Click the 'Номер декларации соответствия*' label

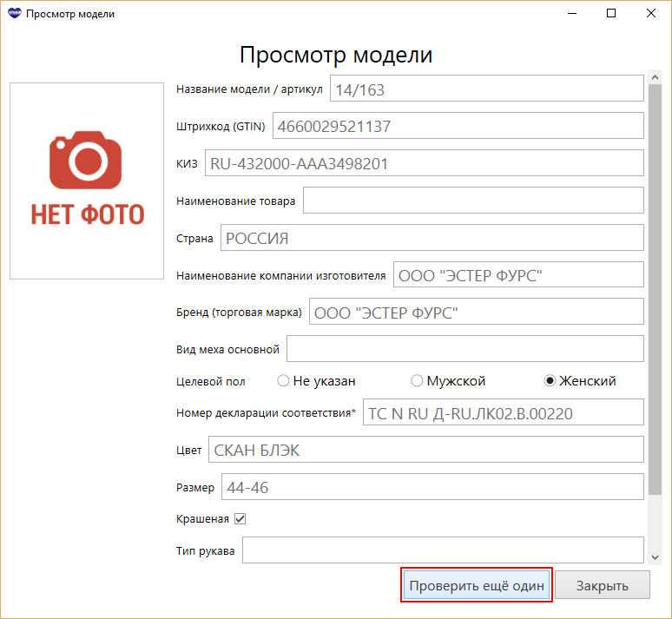[x=266, y=412]
